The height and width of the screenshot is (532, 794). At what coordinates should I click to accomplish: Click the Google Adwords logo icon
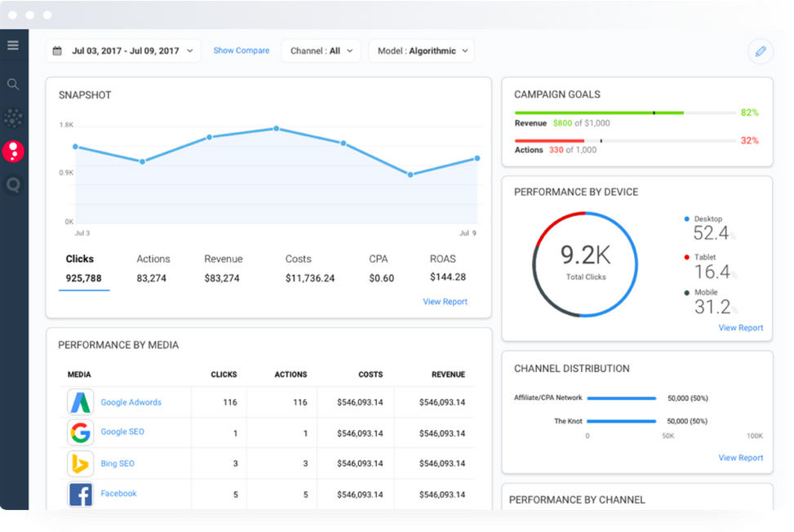[80, 402]
